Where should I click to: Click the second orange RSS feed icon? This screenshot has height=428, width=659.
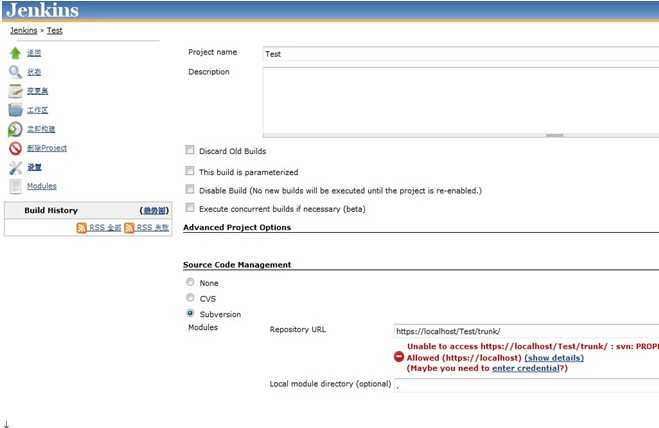(x=129, y=228)
